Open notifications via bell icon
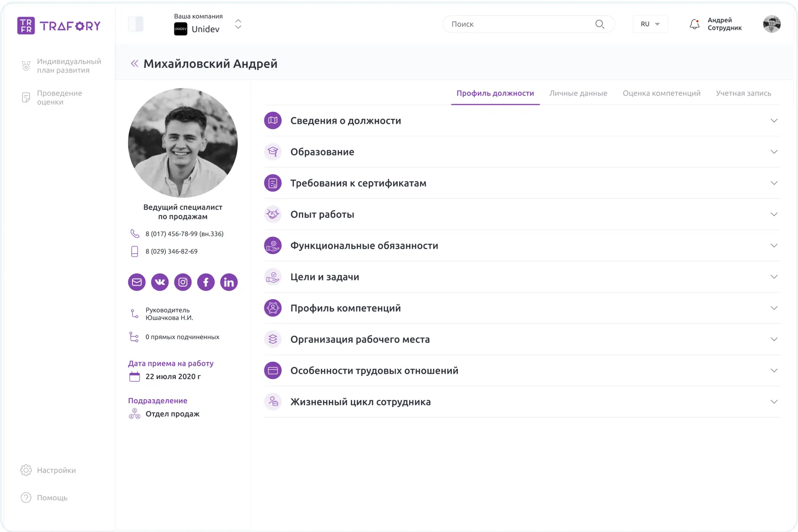 (x=695, y=24)
